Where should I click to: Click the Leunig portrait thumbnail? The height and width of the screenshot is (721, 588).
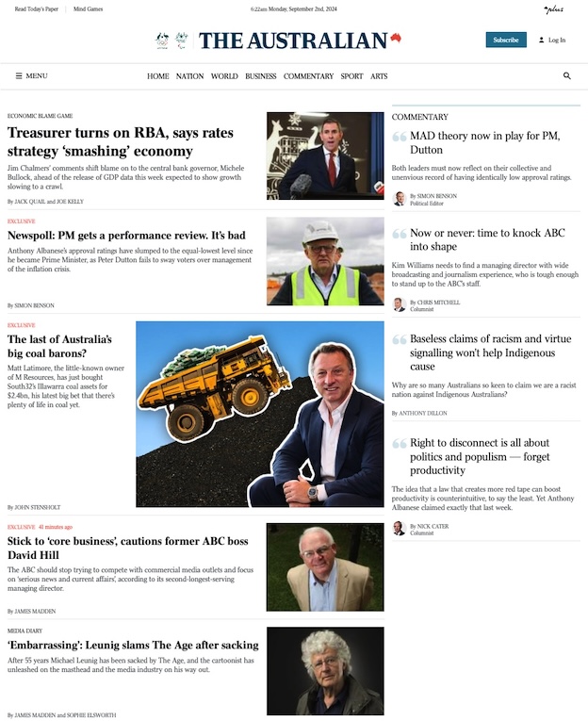(325, 671)
